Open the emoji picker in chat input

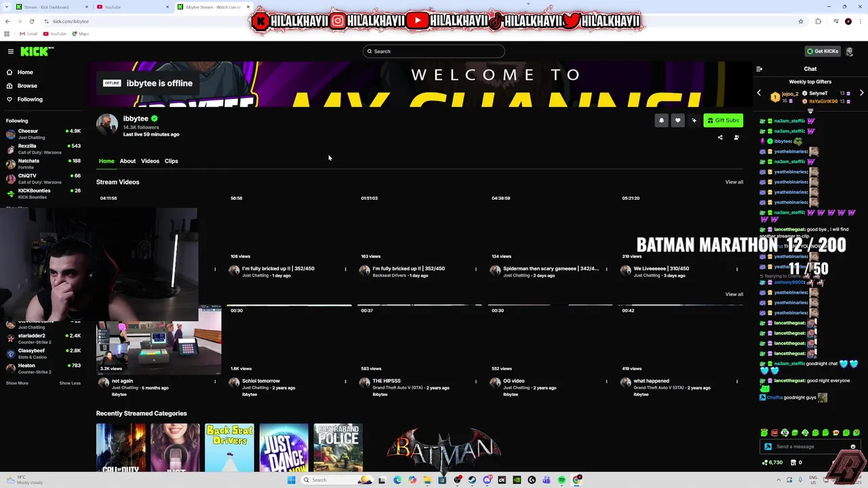852,447
